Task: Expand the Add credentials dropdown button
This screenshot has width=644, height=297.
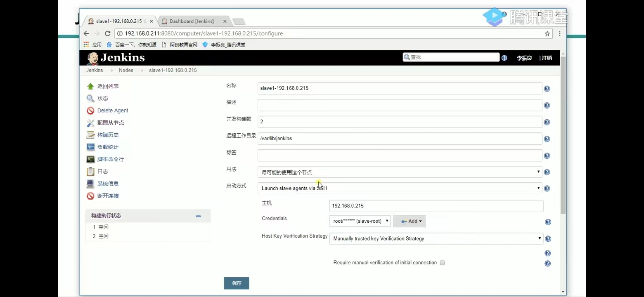Action: tap(409, 221)
